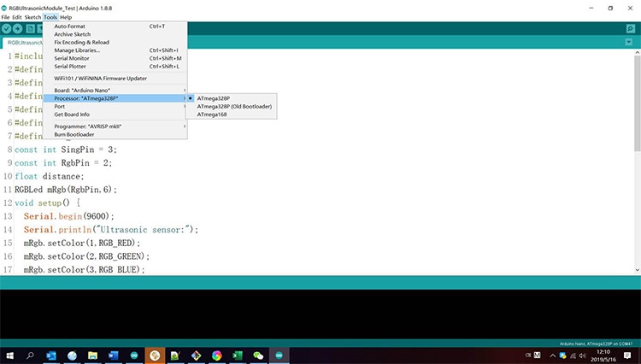Click Manage Libraries... in the Tools menu

click(x=77, y=50)
